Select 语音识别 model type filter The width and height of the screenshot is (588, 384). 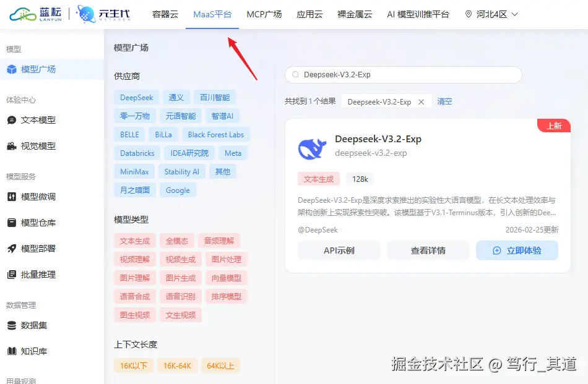181,296
